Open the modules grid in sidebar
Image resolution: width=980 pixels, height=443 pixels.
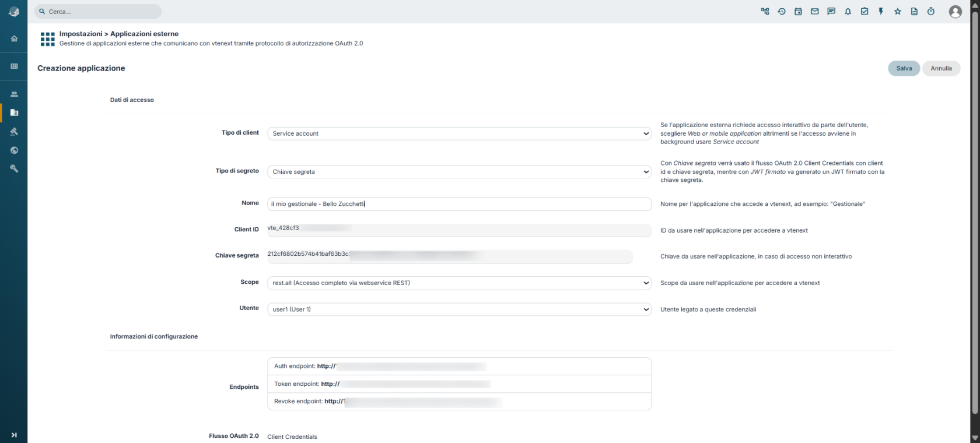14,66
